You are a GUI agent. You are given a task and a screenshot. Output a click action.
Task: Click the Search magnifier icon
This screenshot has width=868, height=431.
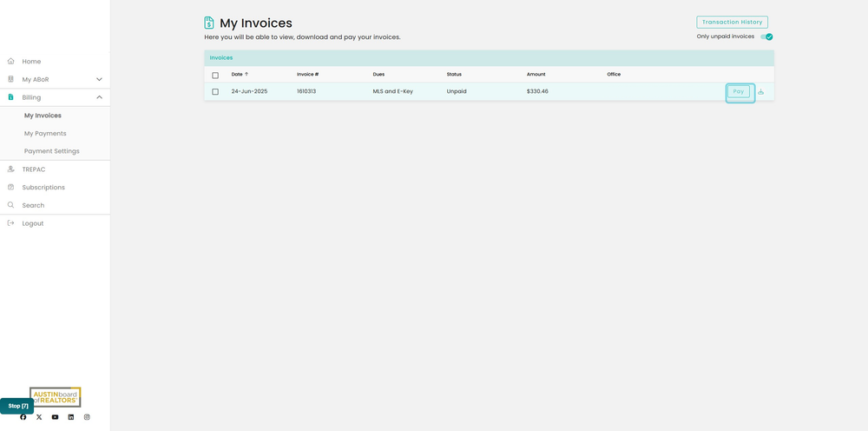click(10, 205)
